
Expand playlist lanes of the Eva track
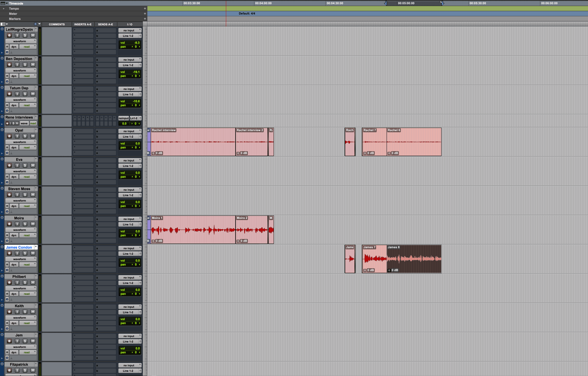(2, 182)
